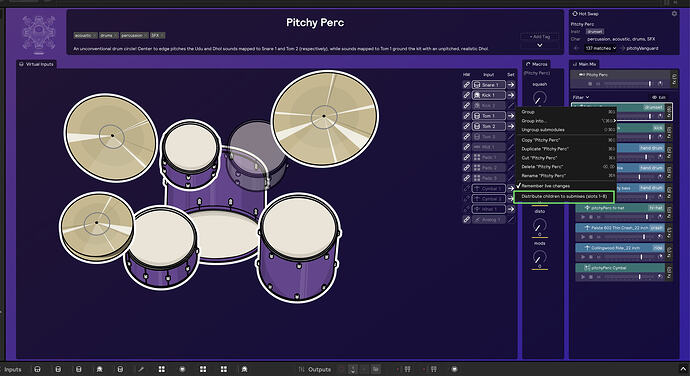Play the pitchyPerc hi-hat module
This screenshot has height=376, width=690.
click(583, 217)
